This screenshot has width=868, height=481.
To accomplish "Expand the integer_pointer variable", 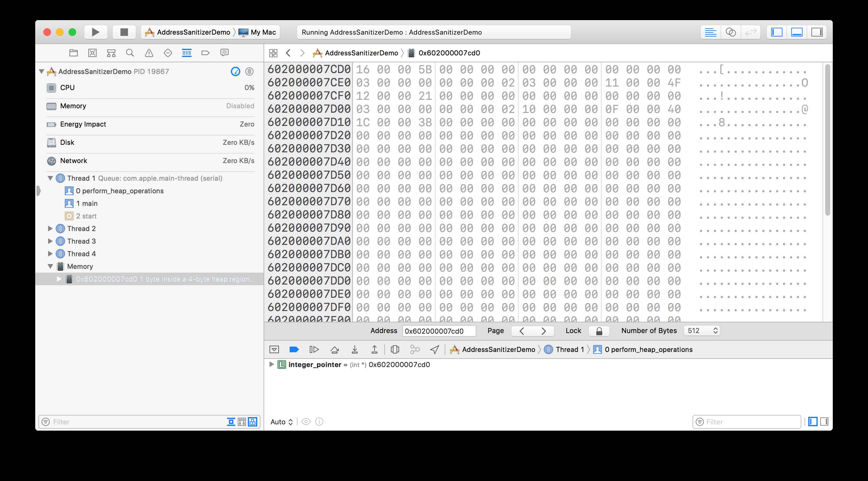I will pyautogui.click(x=271, y=364).
